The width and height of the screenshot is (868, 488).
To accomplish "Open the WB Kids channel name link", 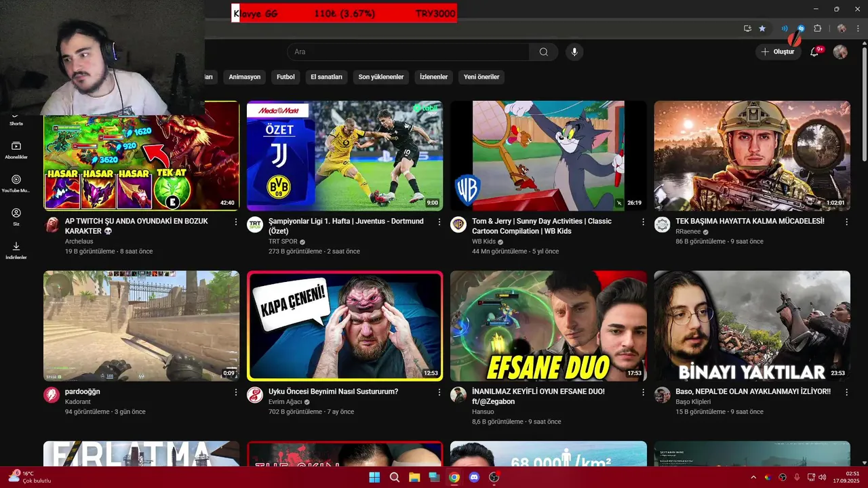I will pos(484,241).
